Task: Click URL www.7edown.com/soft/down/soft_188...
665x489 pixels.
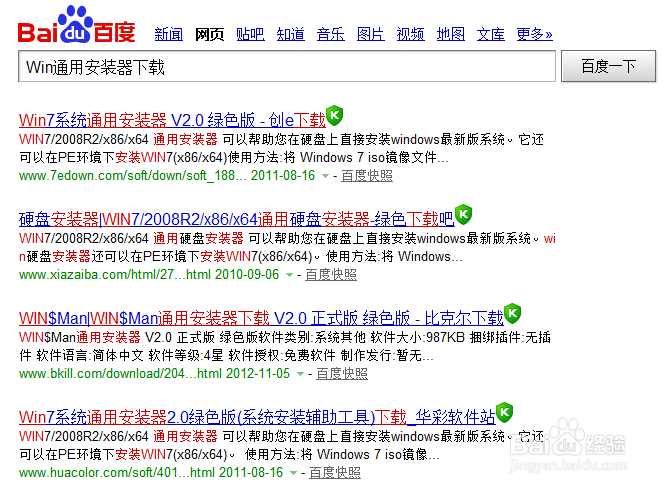Action: 132,176
